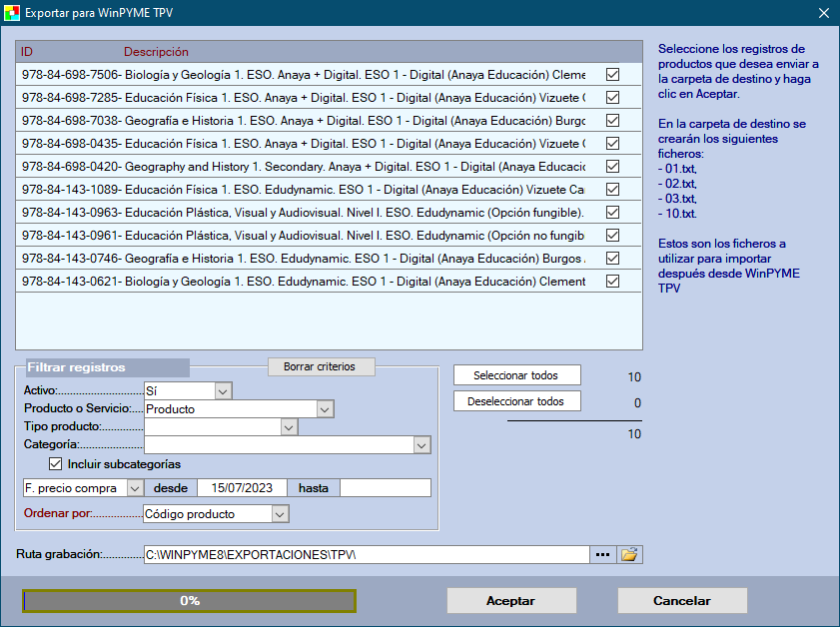Click the 0% export progress bar
The width and height of the screenshot is (840, 627).
[190, 601]
